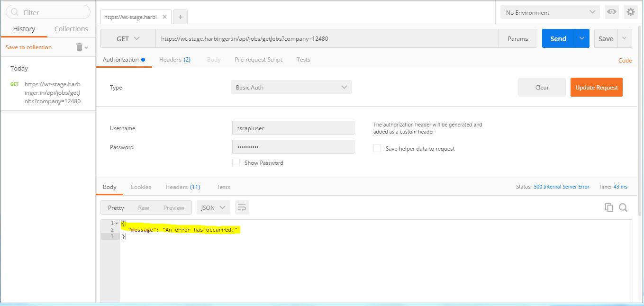The image size is (644, 306).
Task: Click the search response magnifier icon
Action: [623, 207]
